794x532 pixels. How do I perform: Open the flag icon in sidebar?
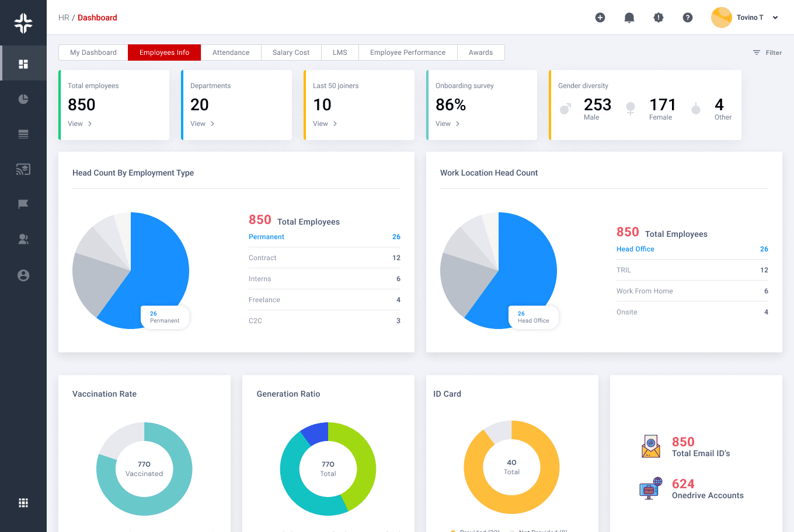pyautogui.click(x=23, y=204)
